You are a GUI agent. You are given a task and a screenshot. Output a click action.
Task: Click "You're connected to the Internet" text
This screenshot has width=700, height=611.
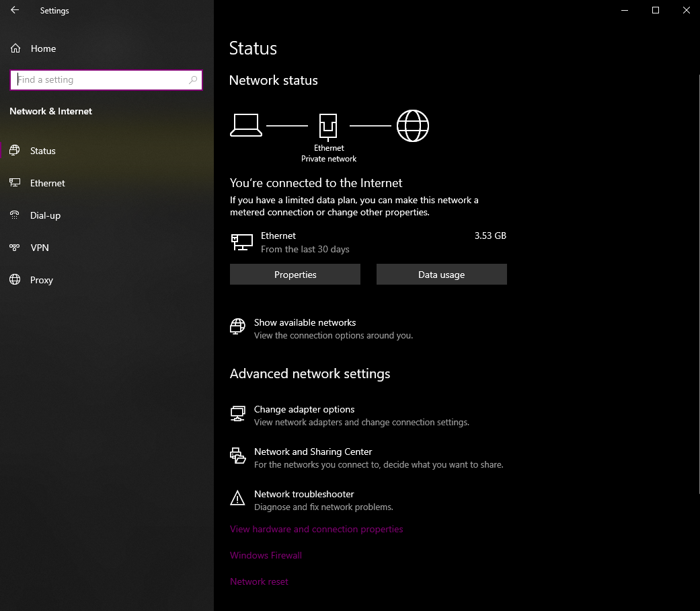[315, 183]
